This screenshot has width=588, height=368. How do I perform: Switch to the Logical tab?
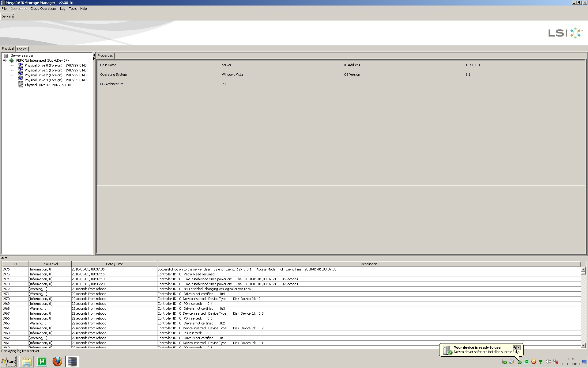tap(22, 49)
